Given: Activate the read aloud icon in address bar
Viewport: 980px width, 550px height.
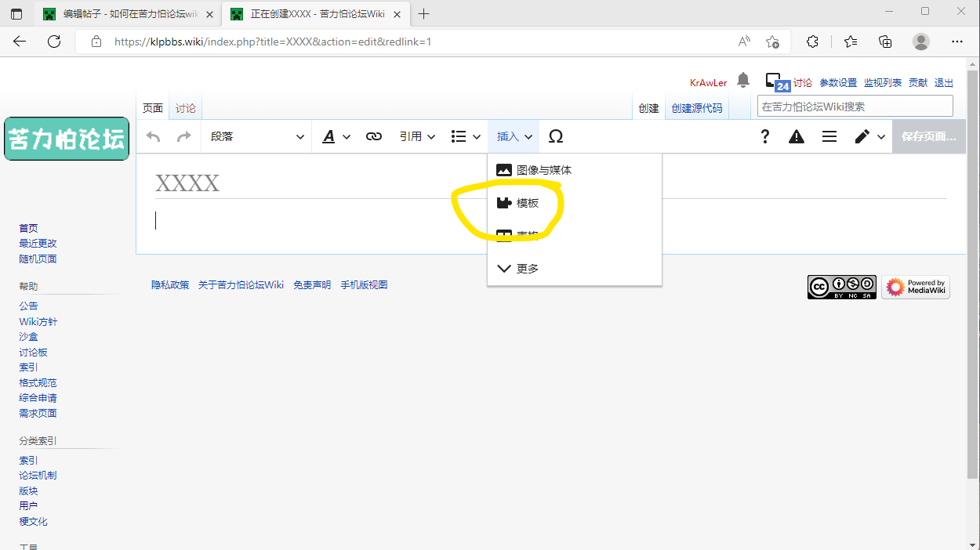Looking at the screenshot, I should click(x=744, y=42).
